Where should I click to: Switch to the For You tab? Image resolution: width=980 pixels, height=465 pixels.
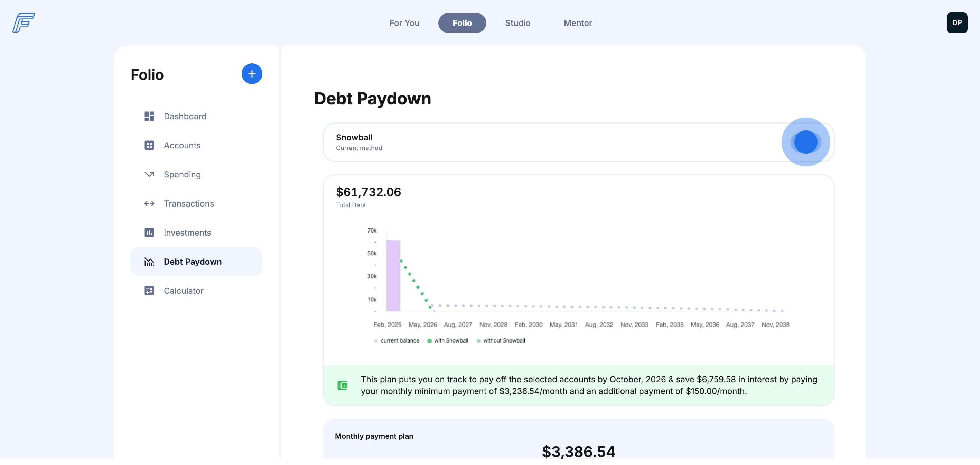(404, 23)
